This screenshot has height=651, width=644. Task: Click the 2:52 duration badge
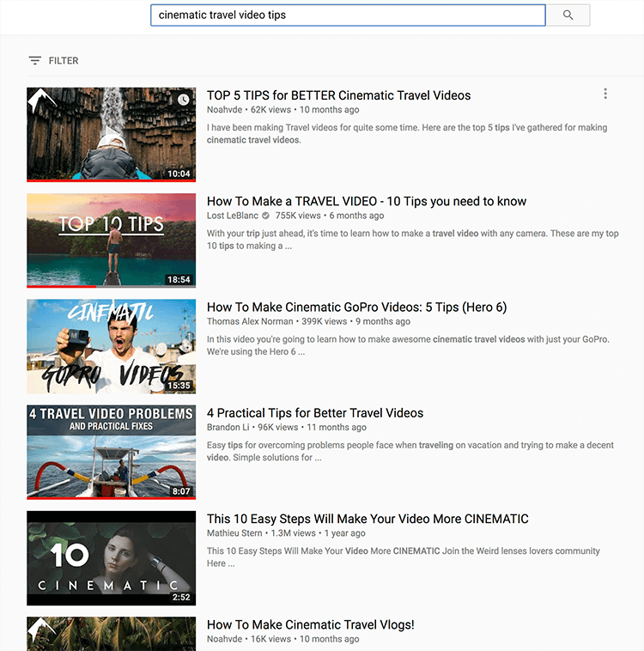coord(181,597)
